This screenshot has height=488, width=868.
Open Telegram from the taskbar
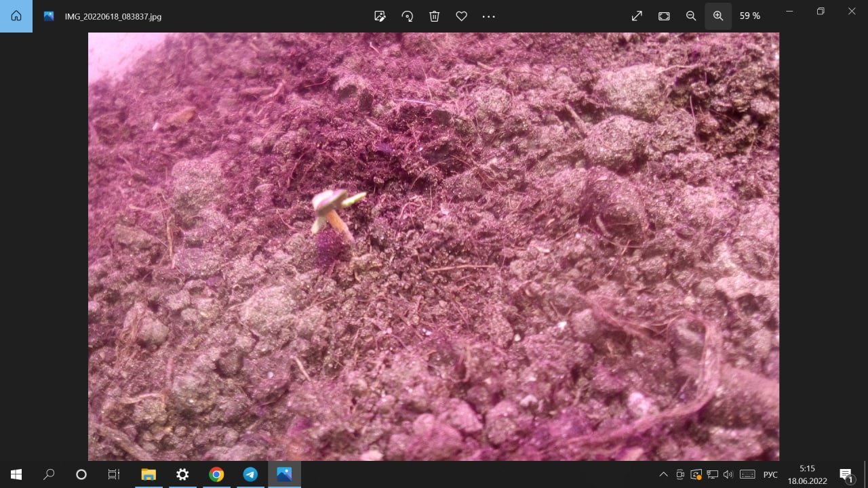click(x=250, y=474)
